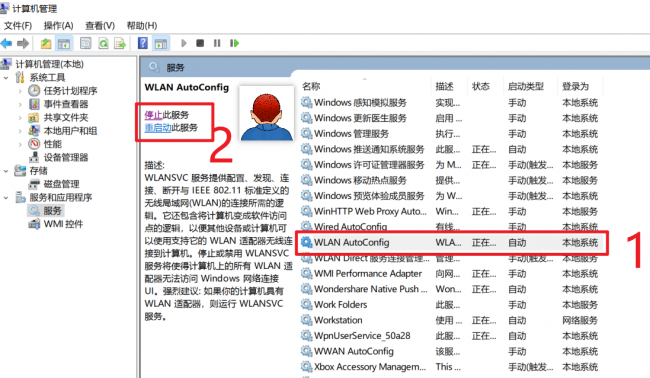Sort by the 名称 column header

point(311,86)
